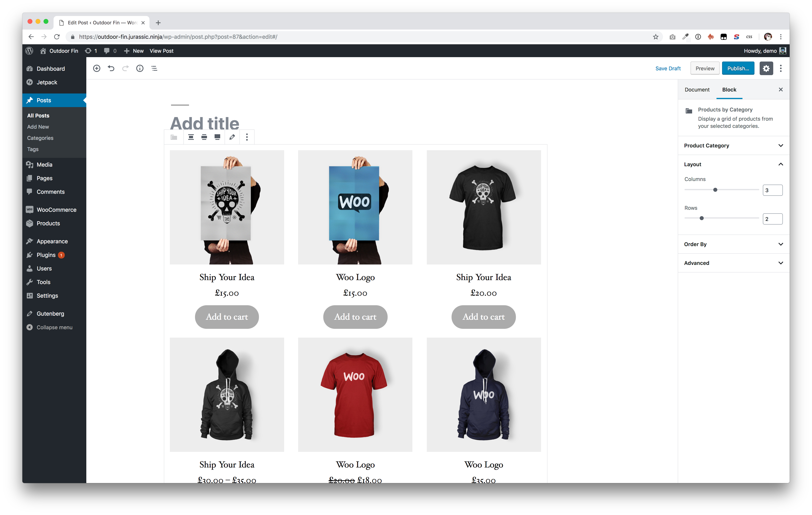Switch to the Document tab
Screen dimensions: 812x515
click(697, 89)
